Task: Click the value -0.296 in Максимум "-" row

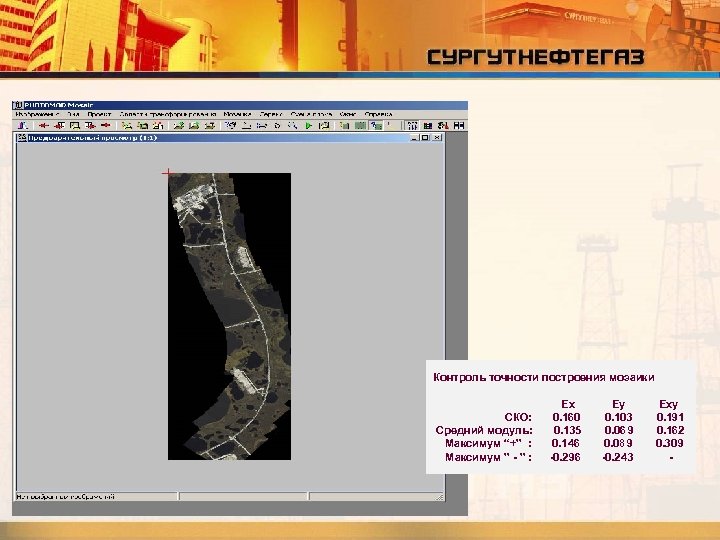Action: click(565, 457)
